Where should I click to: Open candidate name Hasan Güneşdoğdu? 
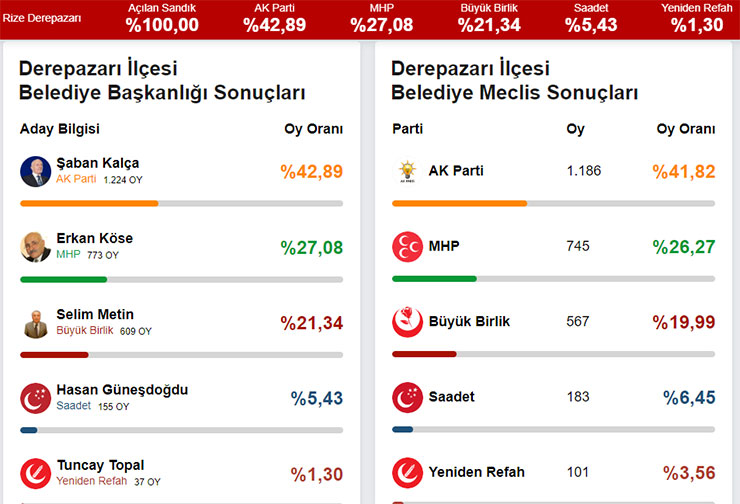122,390
